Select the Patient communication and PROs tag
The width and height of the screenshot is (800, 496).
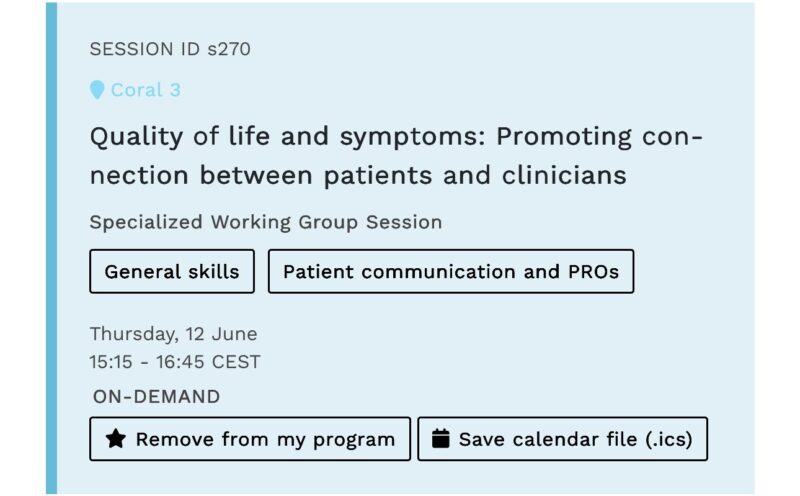click(x=451, y=271)
